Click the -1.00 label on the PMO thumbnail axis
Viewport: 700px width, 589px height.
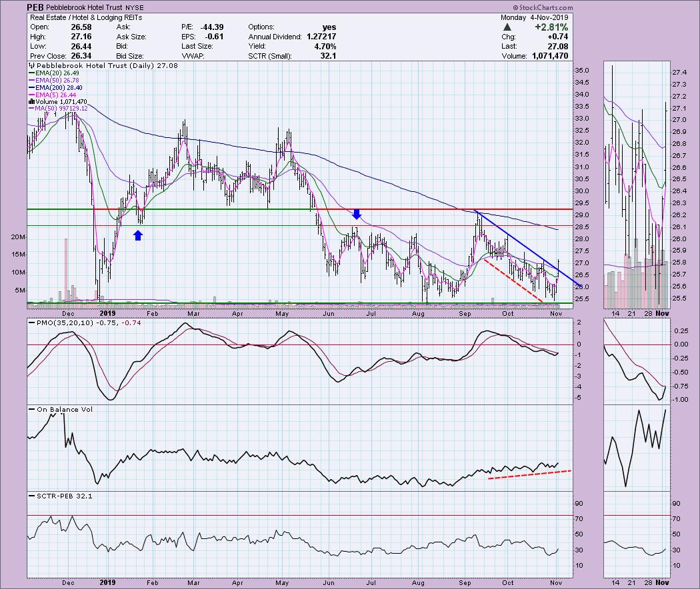pyautogui.click(x=681, y=400)
